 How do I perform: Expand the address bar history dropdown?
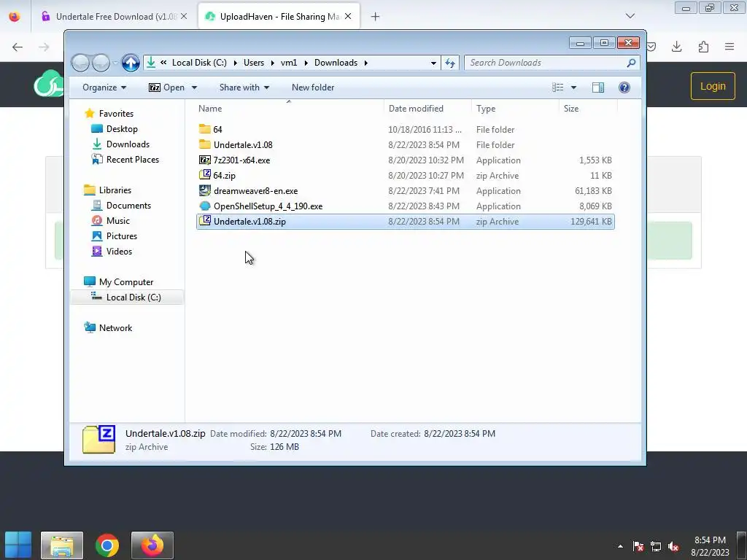coord(433,63)
